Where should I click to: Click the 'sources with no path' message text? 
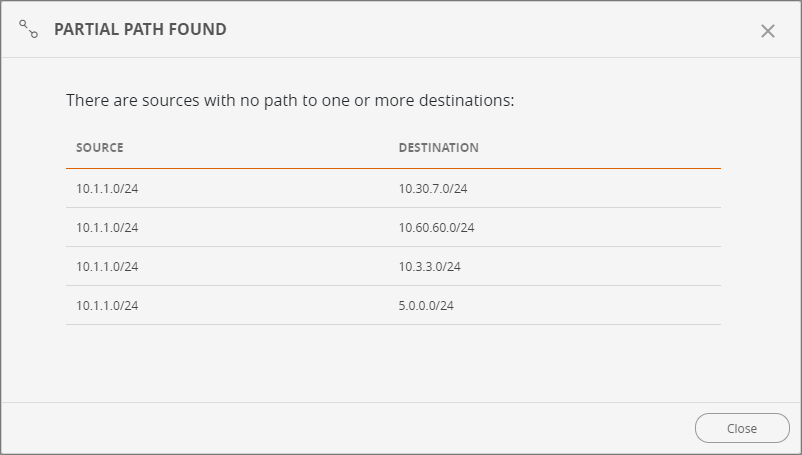(289, 100)
